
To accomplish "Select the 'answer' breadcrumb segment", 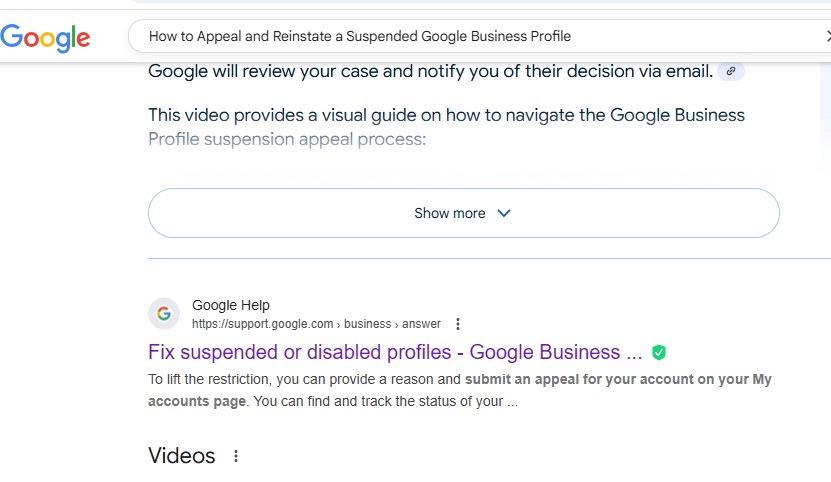I will (421, 324).
